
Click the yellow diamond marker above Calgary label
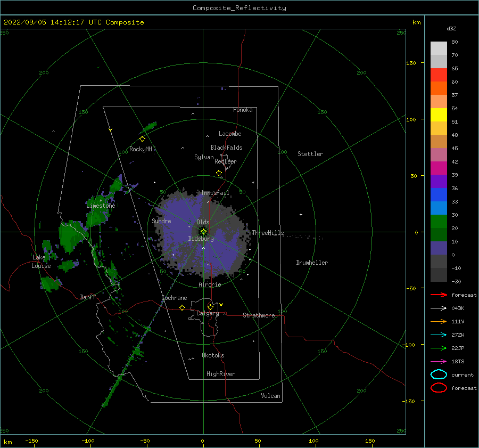pos(210,307)
